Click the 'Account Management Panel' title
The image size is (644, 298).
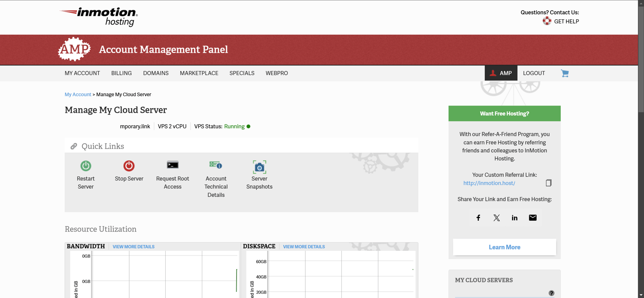(164, 49)
